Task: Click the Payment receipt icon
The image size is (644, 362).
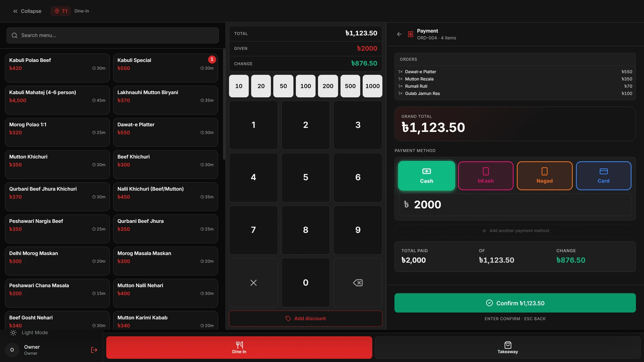Action: pos(411,34)
